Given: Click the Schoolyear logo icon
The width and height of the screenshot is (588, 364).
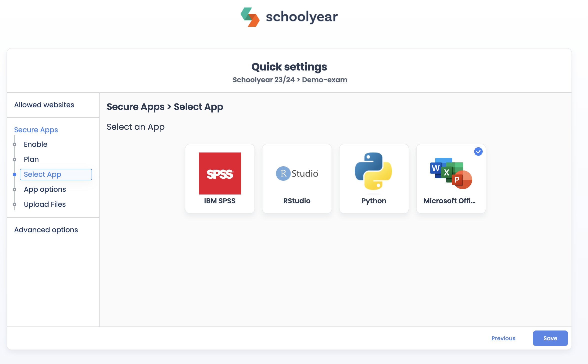Looking at the screenshot, I should point(250,17).
